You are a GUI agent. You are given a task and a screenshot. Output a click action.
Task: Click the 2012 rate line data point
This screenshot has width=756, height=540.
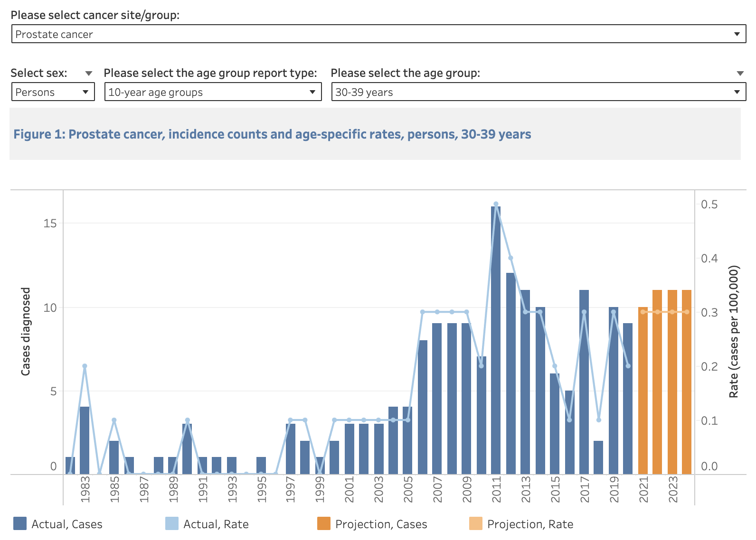point(510,258)
